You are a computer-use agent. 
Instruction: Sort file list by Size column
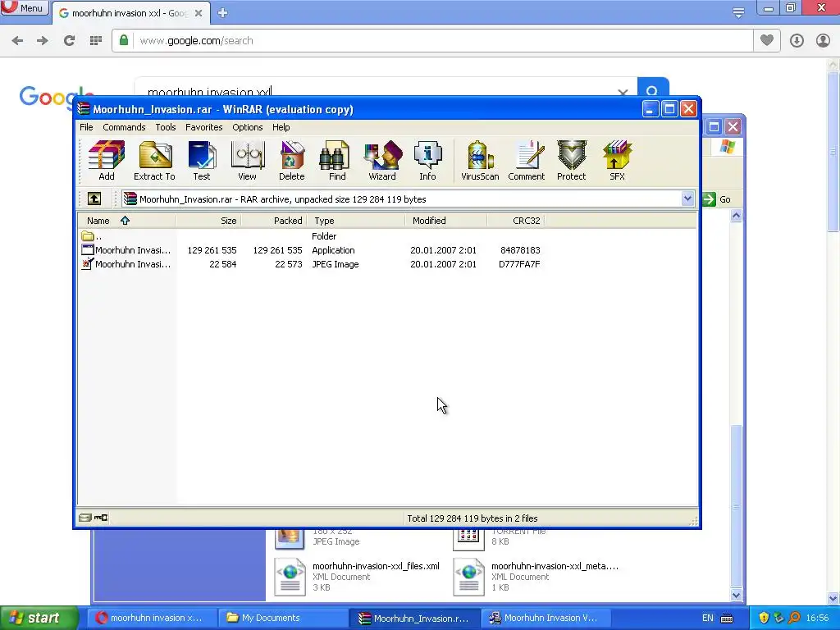point(208,221)
